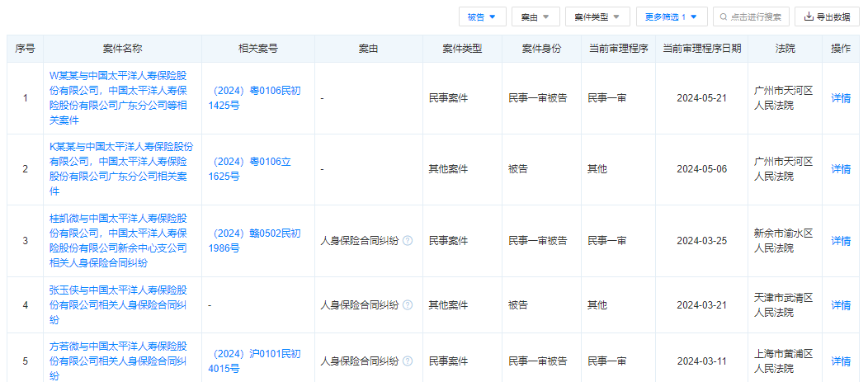This screenshot has width=868, height=382.
Task: Open the 案由 filter dropdown
Action: point(535,17)
